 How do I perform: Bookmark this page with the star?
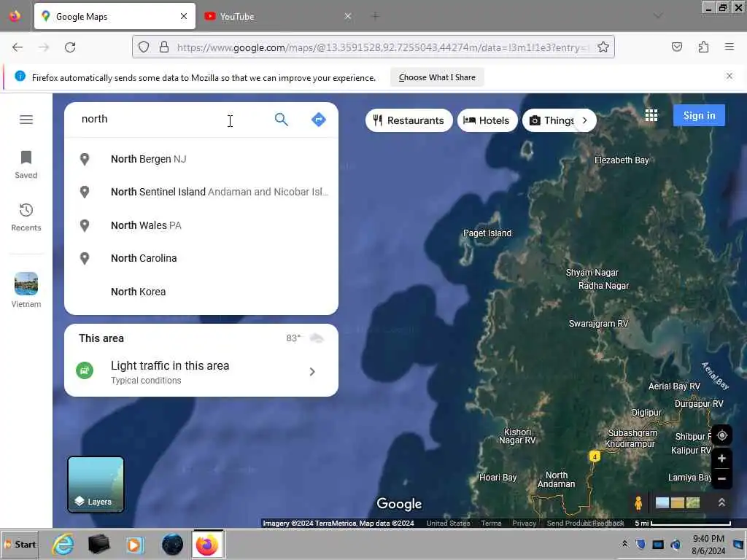[x=603, y=47]
